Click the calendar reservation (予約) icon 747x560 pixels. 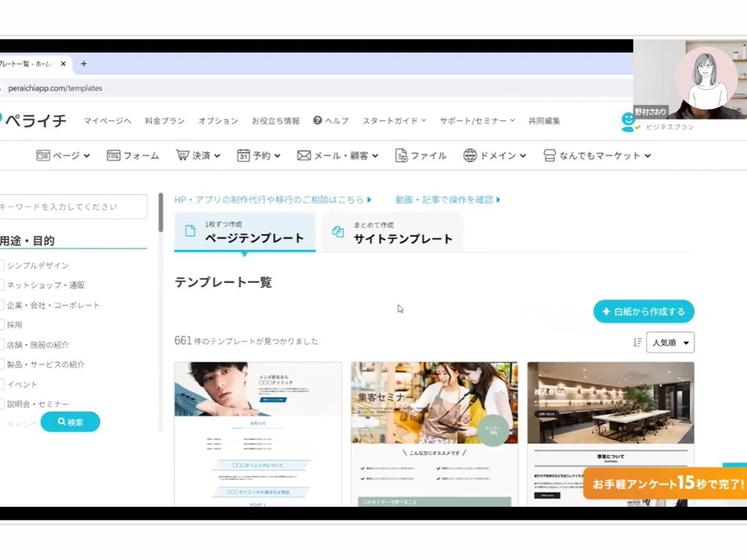point(244,155)
